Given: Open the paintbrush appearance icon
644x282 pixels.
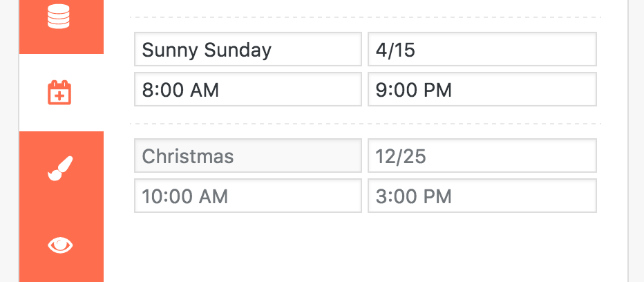Looking at the screenshot, I should [60, 169].
